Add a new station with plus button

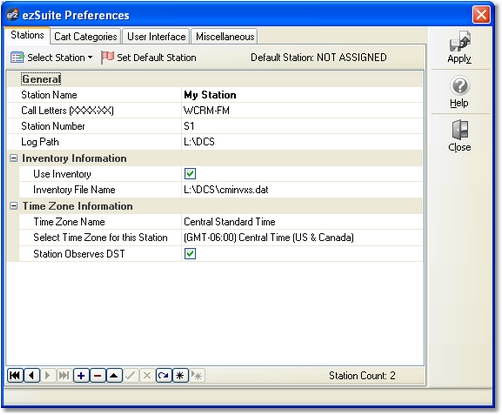81,376
